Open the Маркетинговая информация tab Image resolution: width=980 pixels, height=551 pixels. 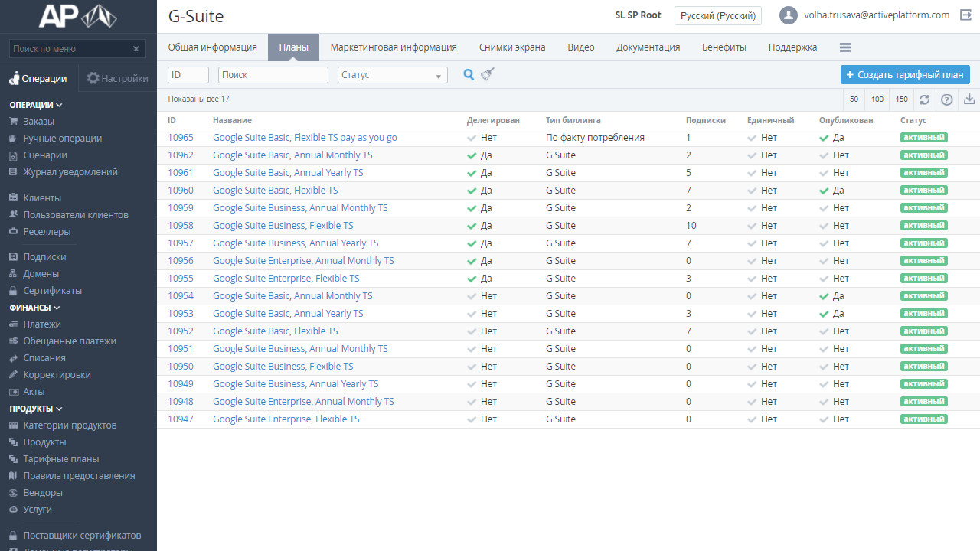(x=394, y=47)
